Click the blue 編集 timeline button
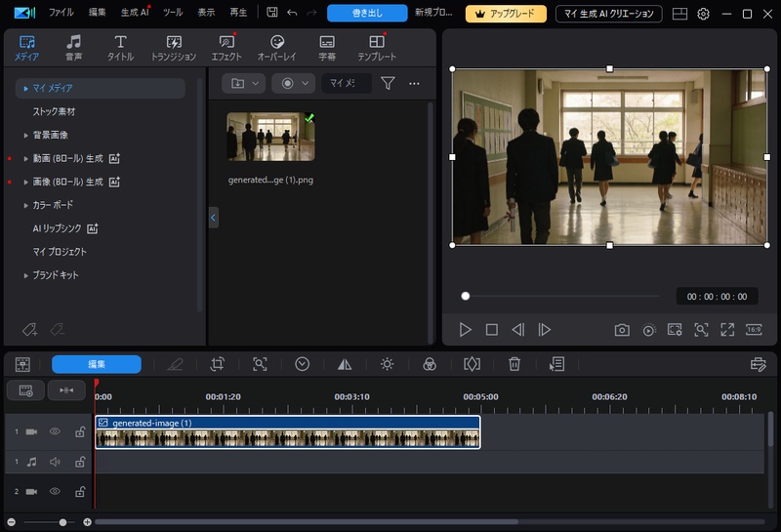This screenshot has height=532, width=781. pyautogui.click(x=97, y=364)
